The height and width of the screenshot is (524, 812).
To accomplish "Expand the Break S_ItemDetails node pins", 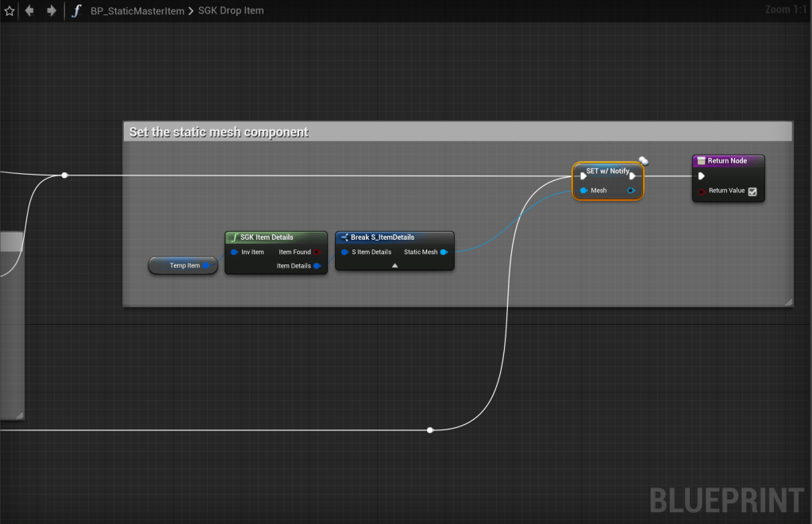I will [394, 266].
